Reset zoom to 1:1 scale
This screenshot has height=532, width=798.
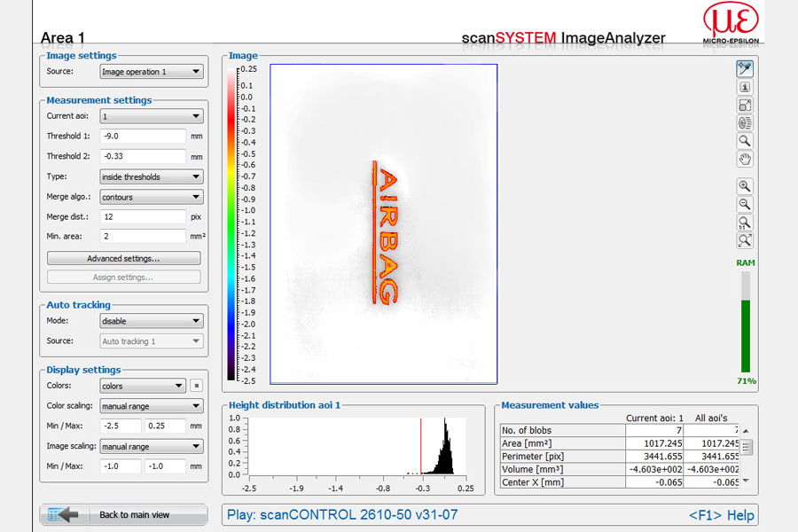[745, 223]
